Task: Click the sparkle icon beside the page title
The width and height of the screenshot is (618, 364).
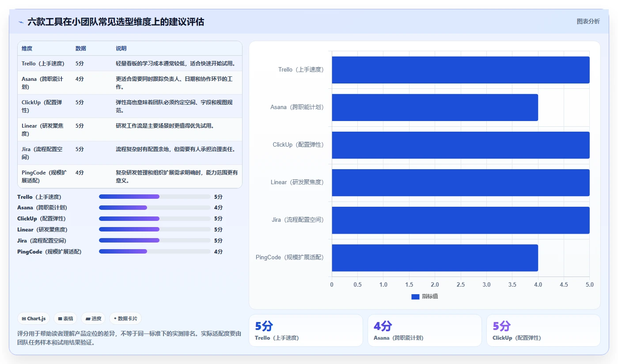Action: tap(21, 22)
